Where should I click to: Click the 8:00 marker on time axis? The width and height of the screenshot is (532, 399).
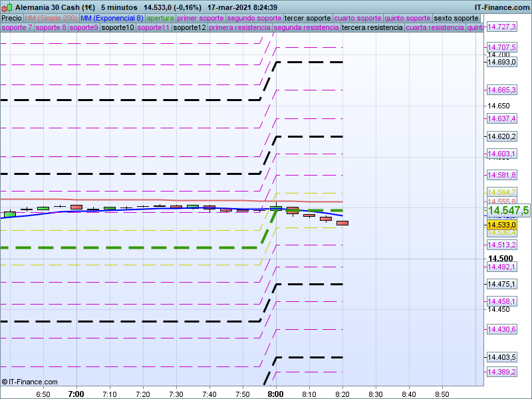point(275,394)
